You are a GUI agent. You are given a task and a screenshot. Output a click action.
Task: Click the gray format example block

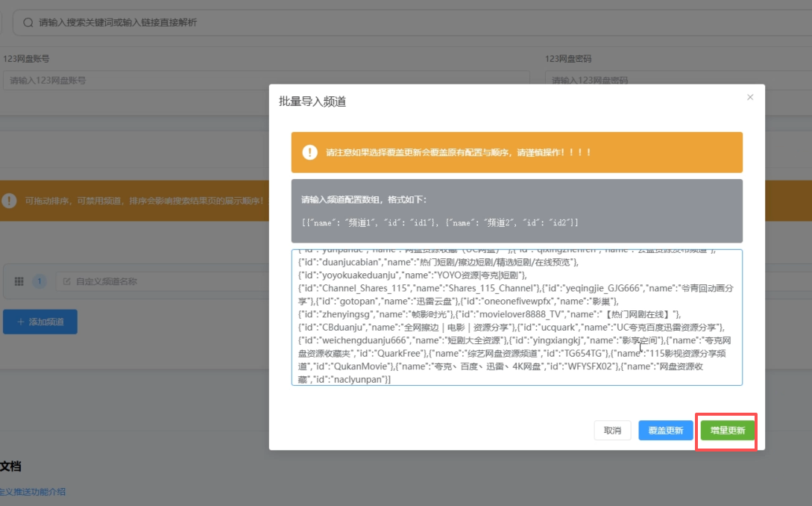tap(516, 210)
